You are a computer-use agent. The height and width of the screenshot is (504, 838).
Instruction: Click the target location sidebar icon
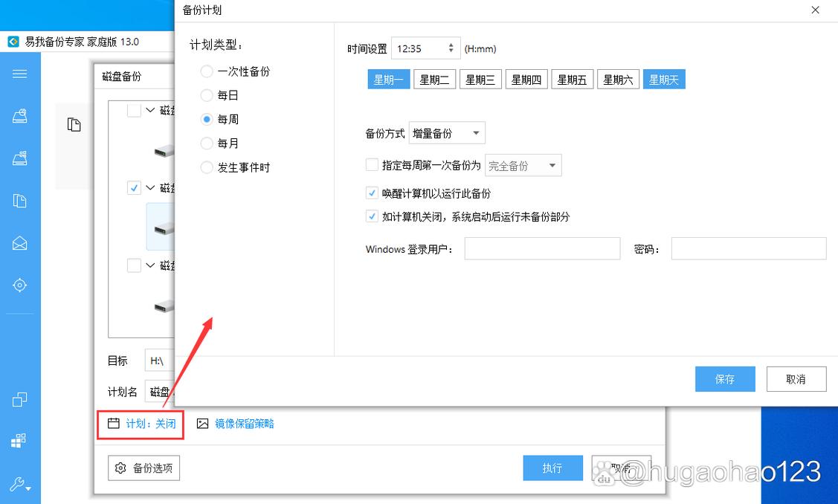pos(20,285)
